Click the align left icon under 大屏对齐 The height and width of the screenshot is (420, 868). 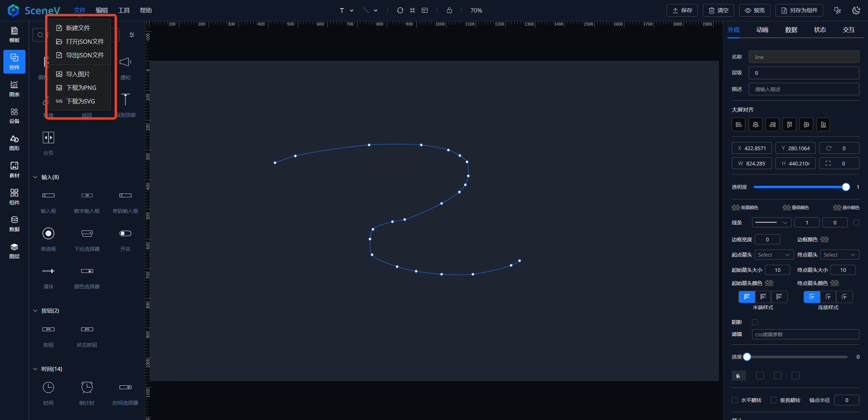click(x=738, y=125)
